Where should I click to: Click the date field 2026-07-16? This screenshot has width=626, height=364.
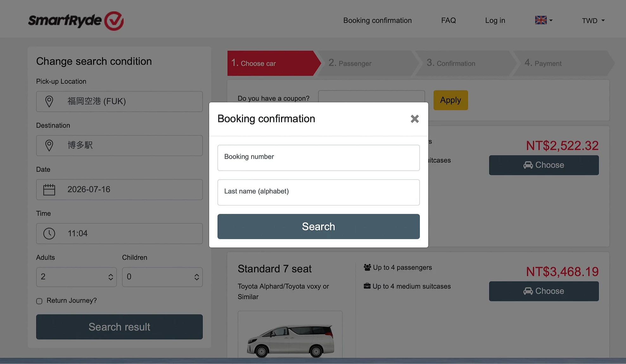119,189
